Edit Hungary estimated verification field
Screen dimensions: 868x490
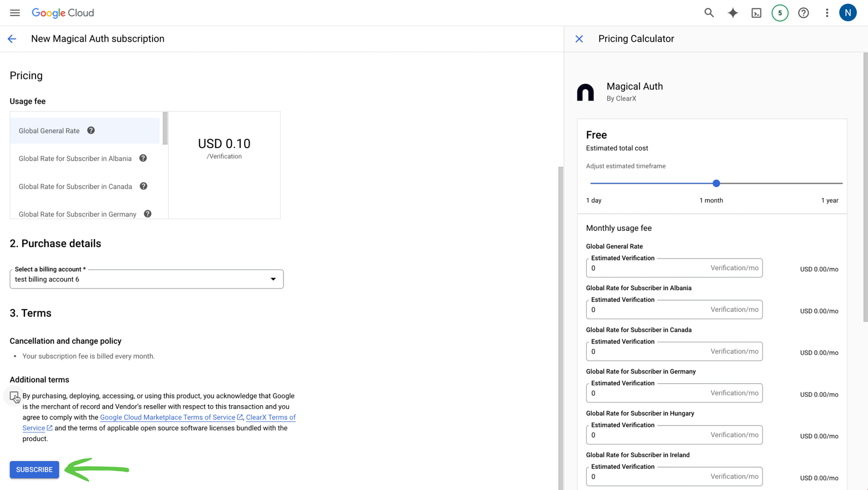point(674,435)
